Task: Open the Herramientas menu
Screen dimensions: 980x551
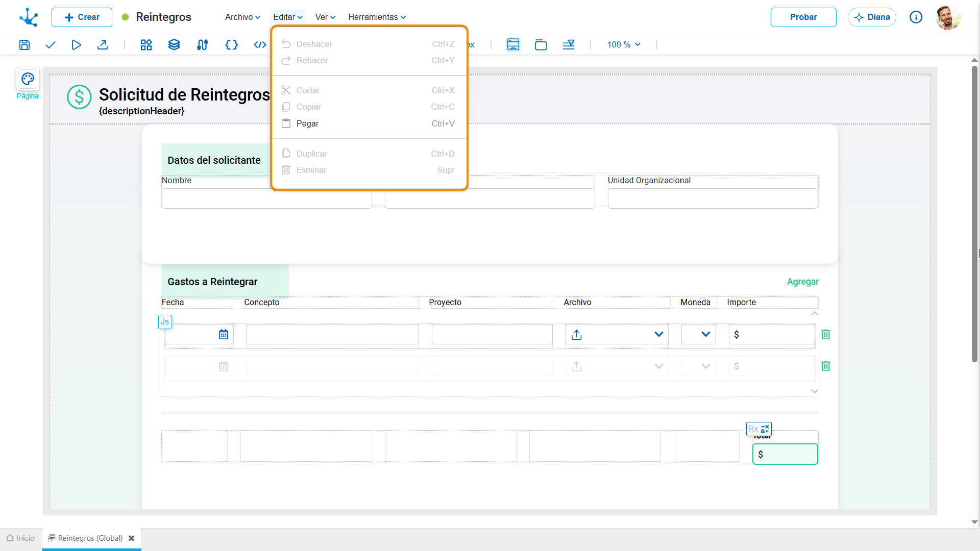Action: pyautogui.click(x=377, y=17)
